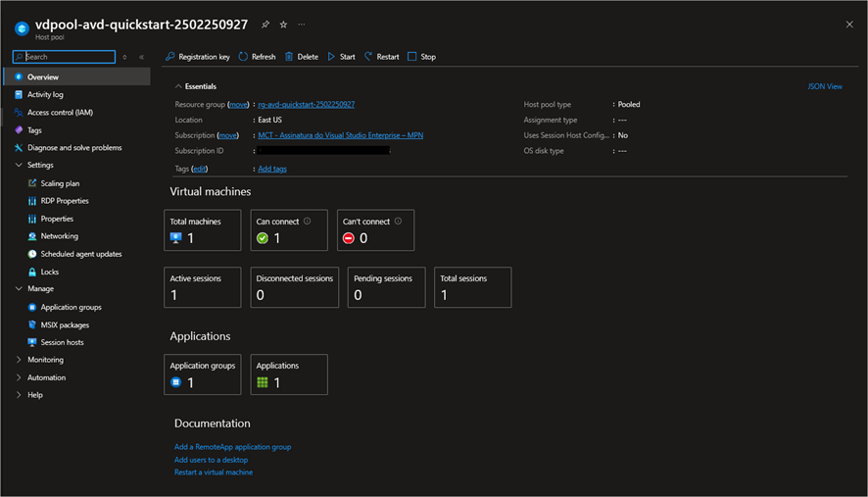Viewport: 868px width, 497px height.
Task: Click the sidebar Search field
Action: (x=65, y=57)
